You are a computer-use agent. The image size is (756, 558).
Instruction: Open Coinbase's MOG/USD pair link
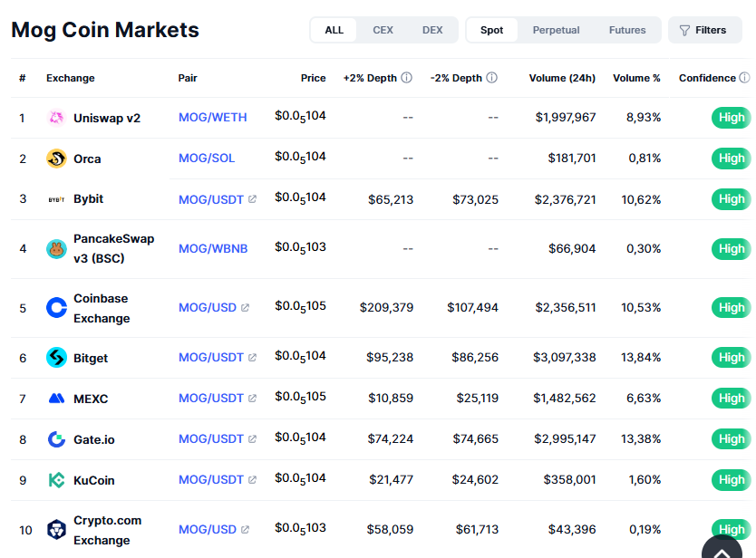coord(208,307)
